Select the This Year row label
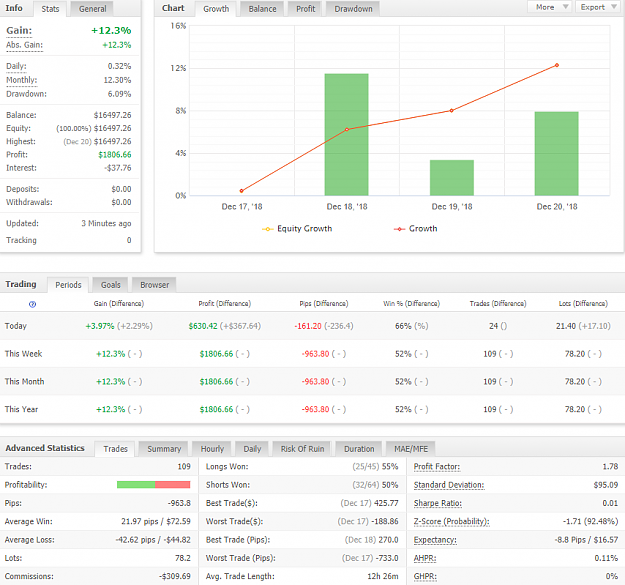Screen dimensions: 625x585 point(22,409)
